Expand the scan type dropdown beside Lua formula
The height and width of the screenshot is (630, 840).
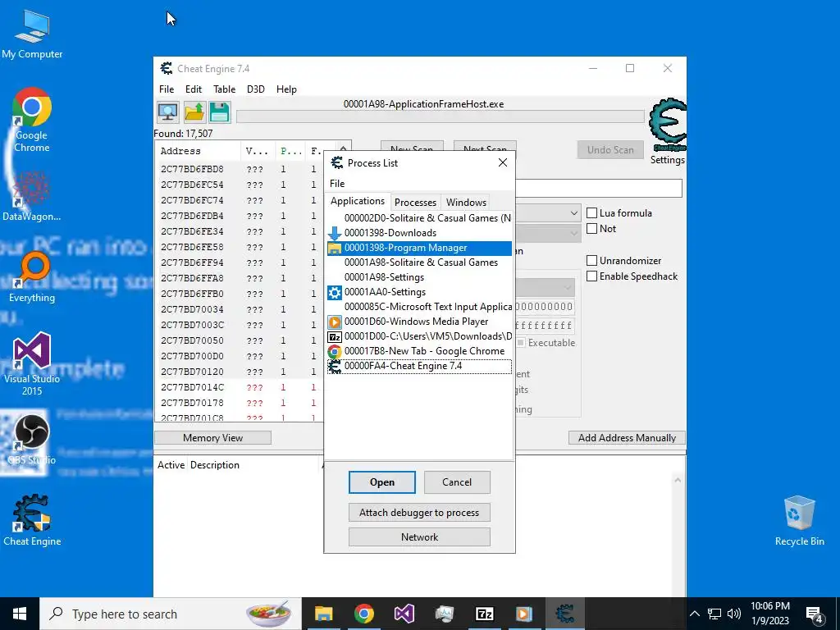pyautogui.click(x=573, y=212)
